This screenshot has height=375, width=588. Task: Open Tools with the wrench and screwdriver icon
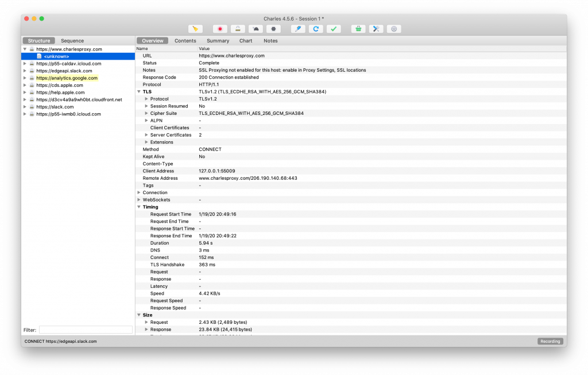point(376,29)
